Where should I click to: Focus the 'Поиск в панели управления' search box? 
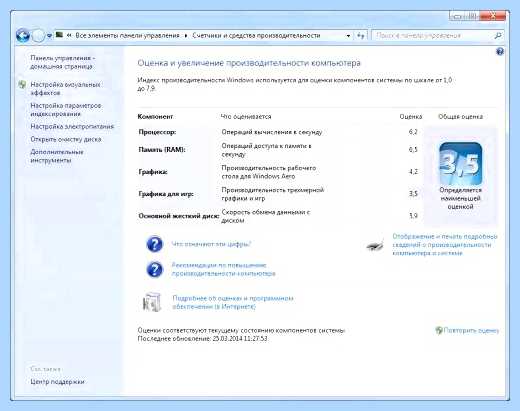point(432,36)
